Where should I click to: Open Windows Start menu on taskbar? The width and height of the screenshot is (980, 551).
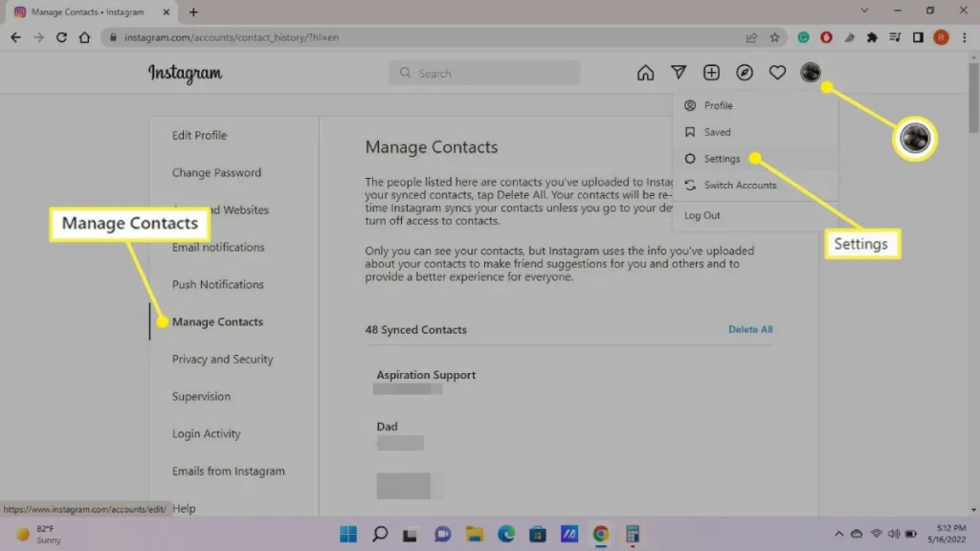point(348,534)
